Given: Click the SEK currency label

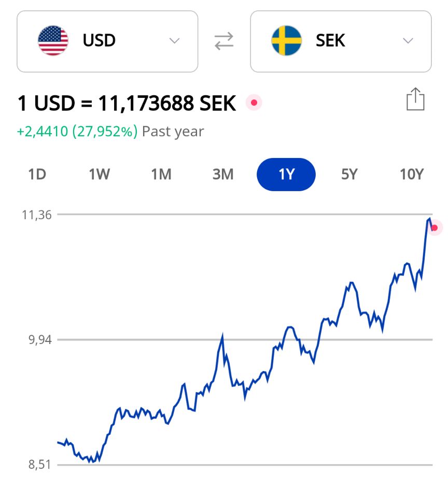Looking at the screenshot, I should tap(330, 41).
